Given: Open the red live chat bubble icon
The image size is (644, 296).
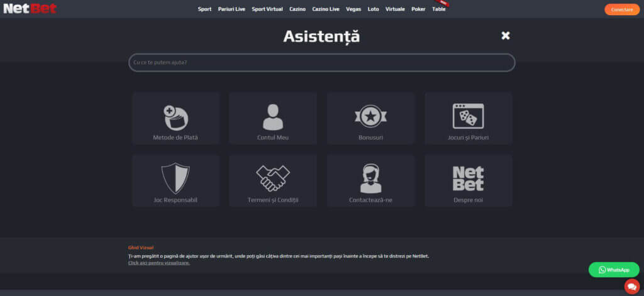Looking at the screenshot, I should pyautogui.click(x=631, y=286).
